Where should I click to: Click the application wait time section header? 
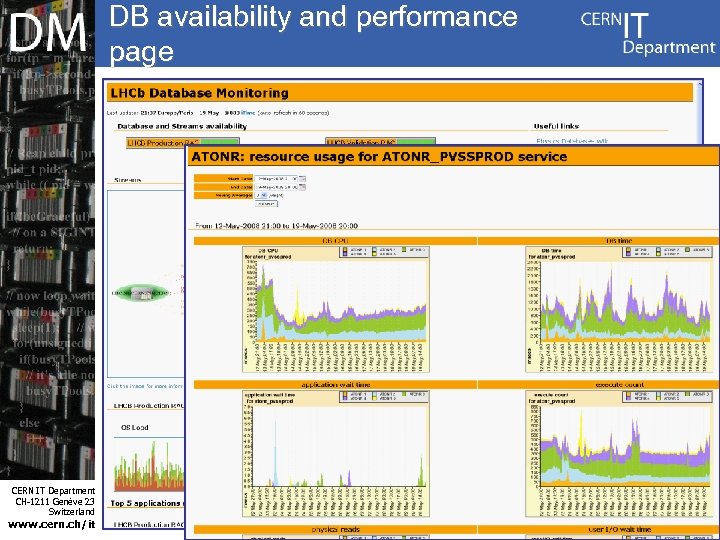click(x=336, y=385)
